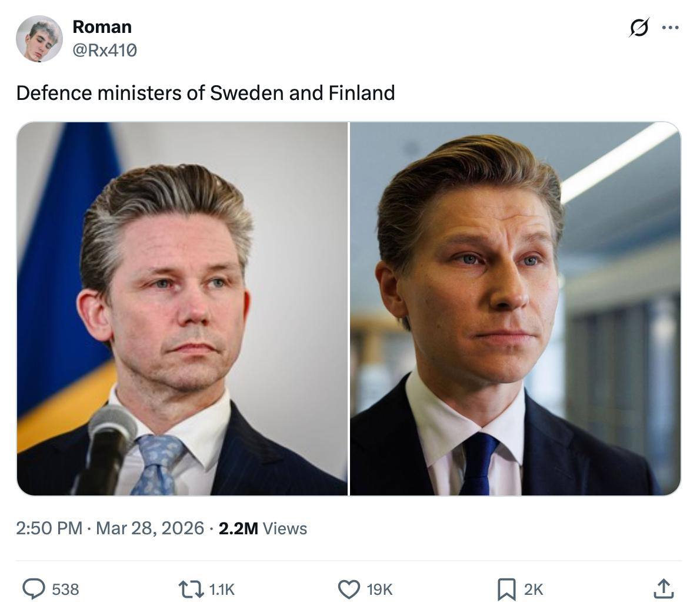The height and width of the screenshot is (616, 700).
Task: Click the reply speech bubble icon
Action: [34, 588]
